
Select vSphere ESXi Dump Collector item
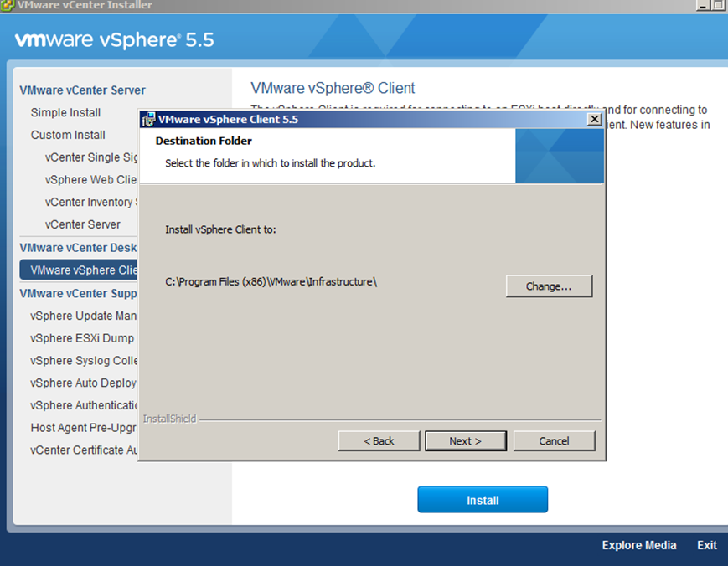click(83, 338)
